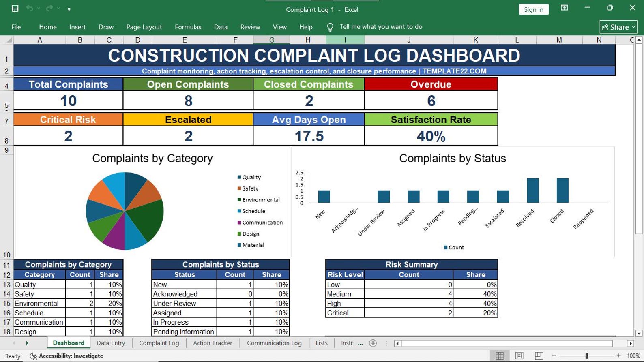
Task: Open the Data ribbon tab
Action: (221, 27)
